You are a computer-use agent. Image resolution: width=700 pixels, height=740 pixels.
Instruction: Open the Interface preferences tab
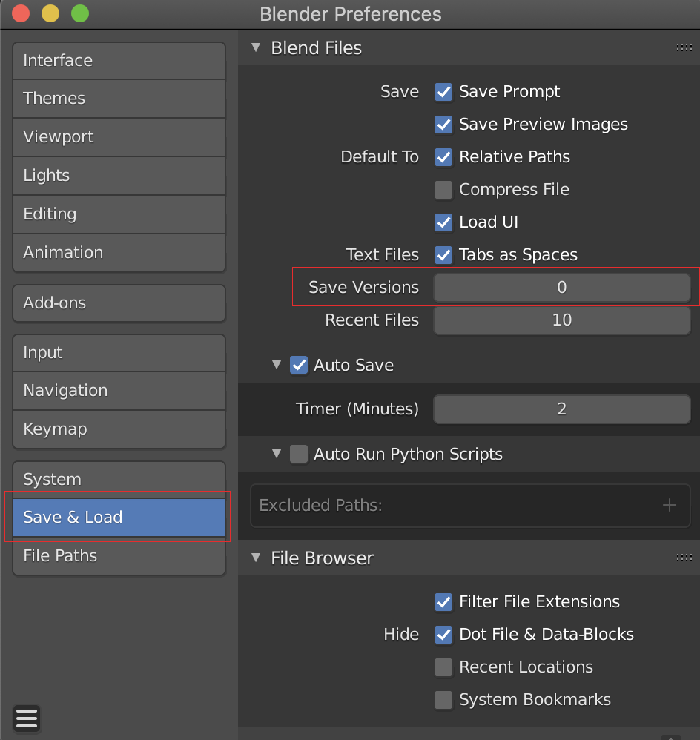point(119,60)
